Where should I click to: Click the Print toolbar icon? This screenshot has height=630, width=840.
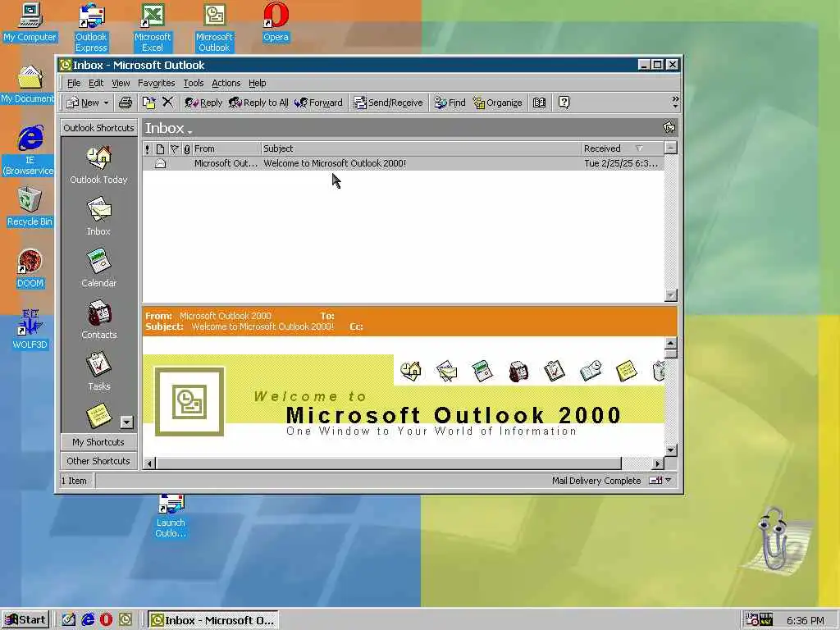126,103
